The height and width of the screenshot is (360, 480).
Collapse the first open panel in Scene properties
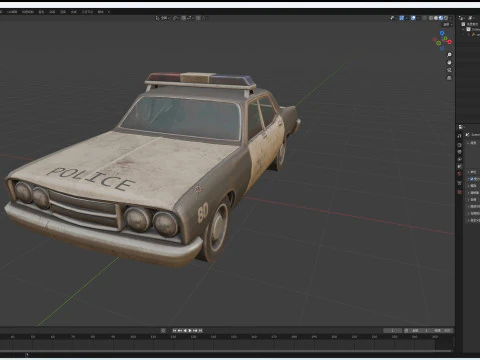click(x=468, y=143)
